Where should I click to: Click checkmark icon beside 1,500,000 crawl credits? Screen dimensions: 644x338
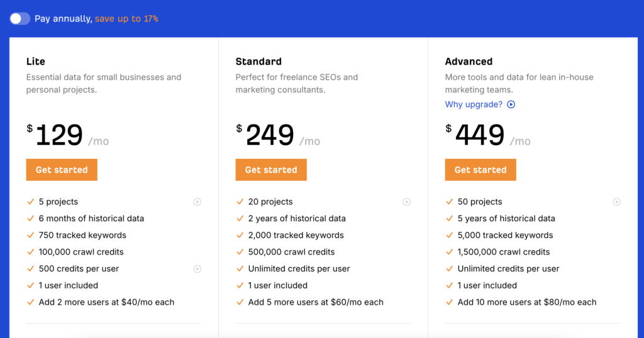pyautogui.click(x=449, y=252)
